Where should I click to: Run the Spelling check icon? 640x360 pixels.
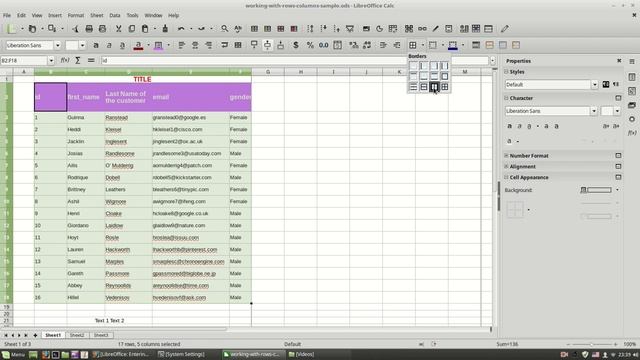tap(238, 29)
